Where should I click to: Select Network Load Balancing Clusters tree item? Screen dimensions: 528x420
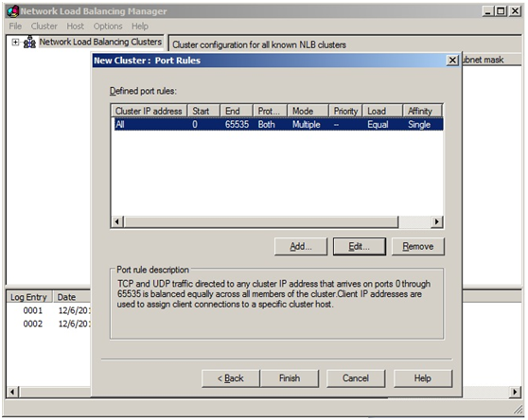pyautogui.click(x=100, y=42)
